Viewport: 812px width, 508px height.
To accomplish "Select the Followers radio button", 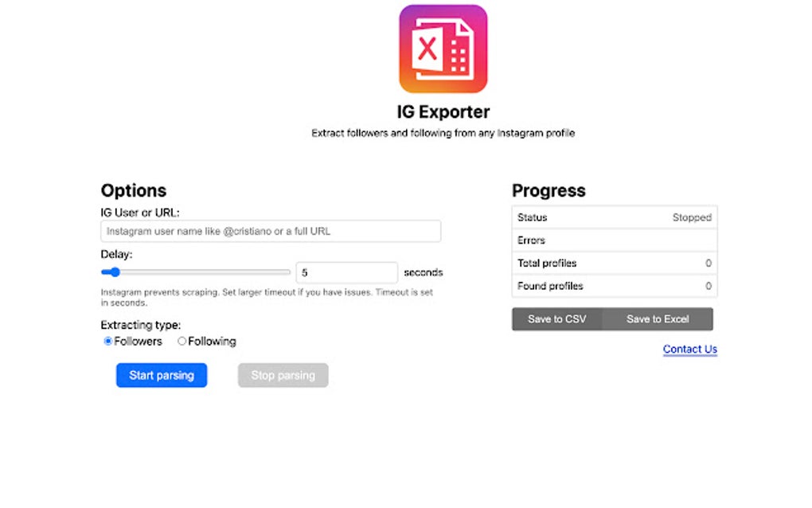I will [108, 341].
